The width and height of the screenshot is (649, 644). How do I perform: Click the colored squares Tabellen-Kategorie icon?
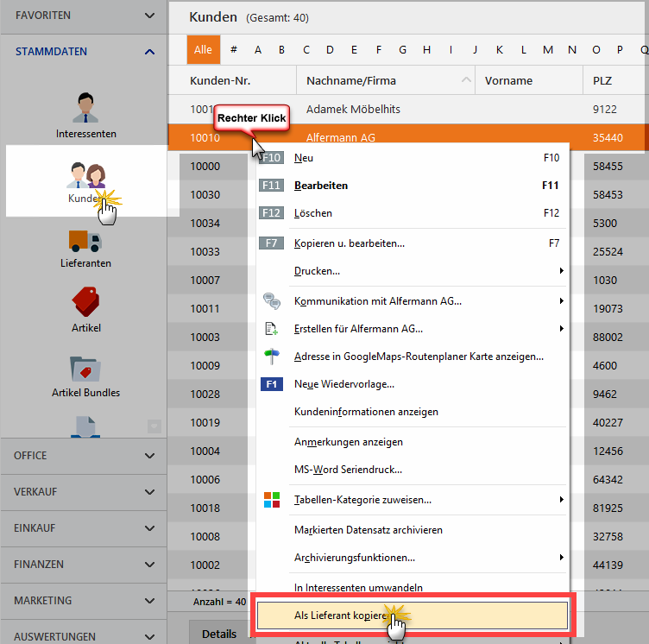272,500
